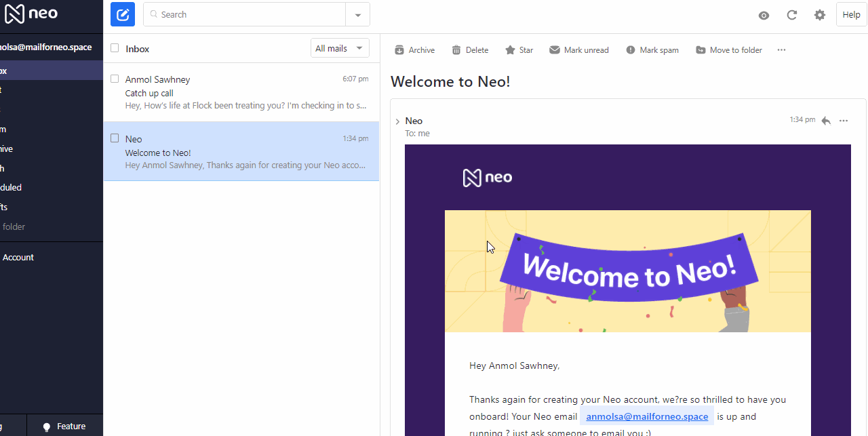
Task: Click the mailforneo.space account address in sidebar
Action: coord(46,47)
